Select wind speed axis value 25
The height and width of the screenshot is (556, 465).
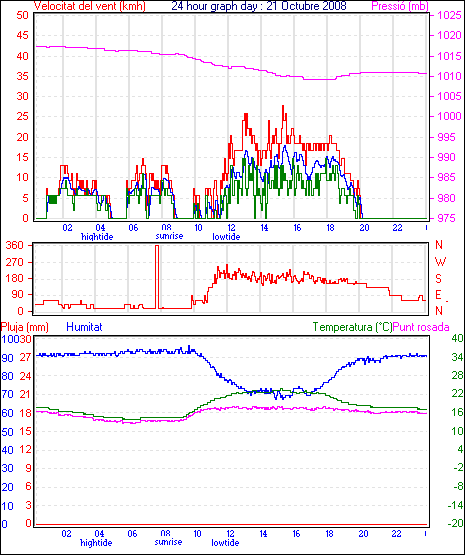point(22,117)
